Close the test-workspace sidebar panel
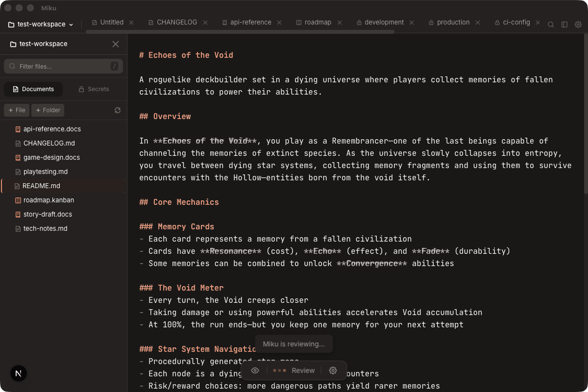Screen dimensions: 588x392 (116, 44)
